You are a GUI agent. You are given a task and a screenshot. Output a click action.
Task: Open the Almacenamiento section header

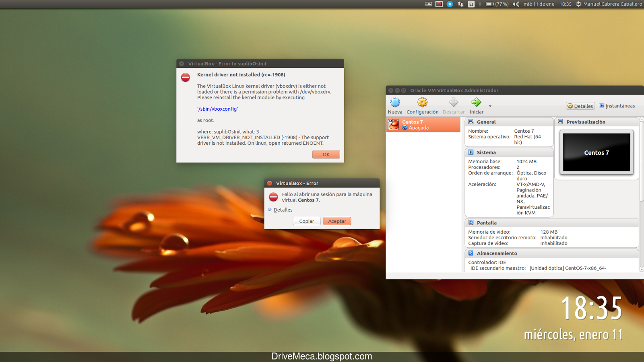coord(552,253)
